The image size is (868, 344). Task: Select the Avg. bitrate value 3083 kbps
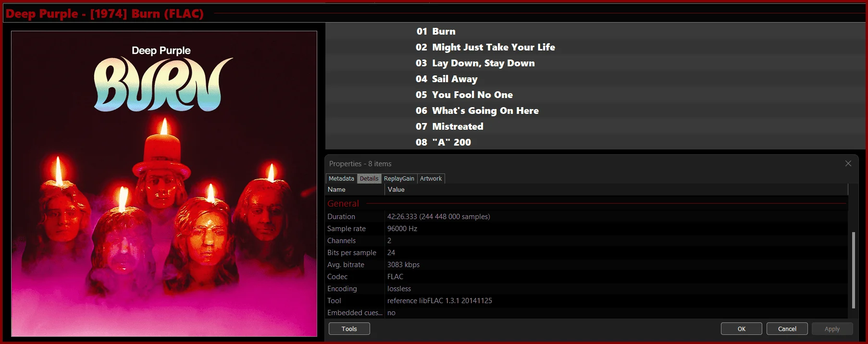point(403,265)
